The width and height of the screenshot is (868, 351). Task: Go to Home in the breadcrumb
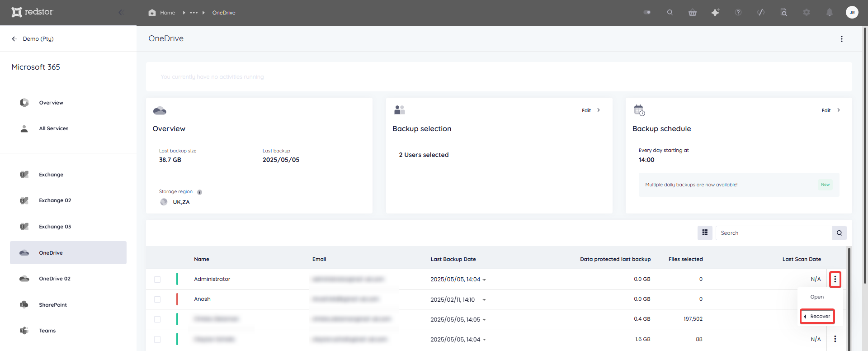pos(162,13)
